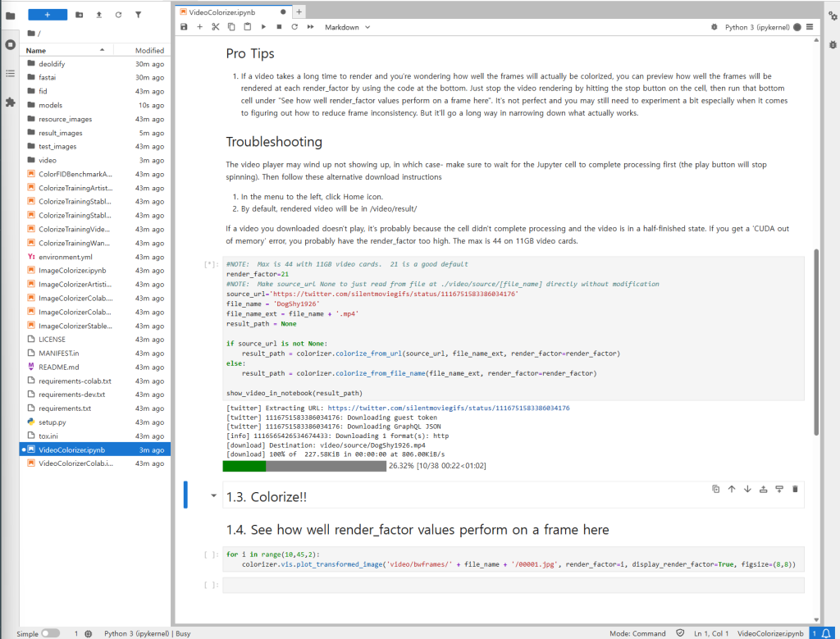Open a new launcher tab with plus
Viewport: 840px width, 639px height.
[299, 11]
